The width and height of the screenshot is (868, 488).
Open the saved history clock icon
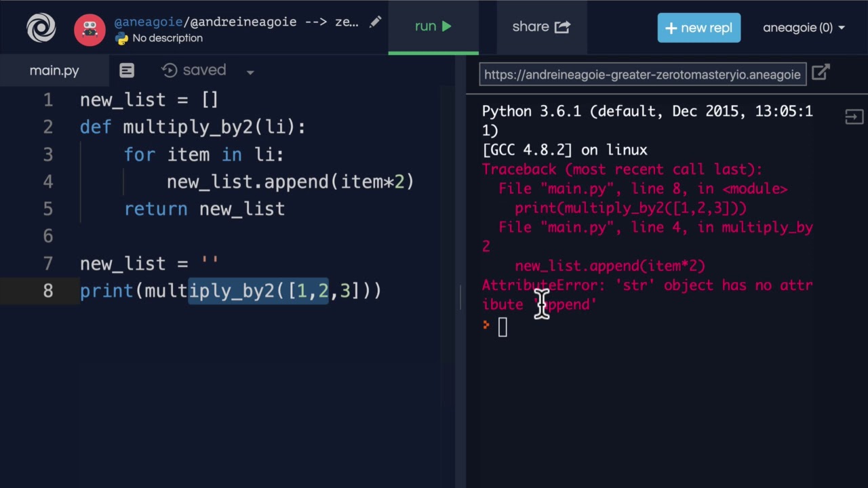170,70
